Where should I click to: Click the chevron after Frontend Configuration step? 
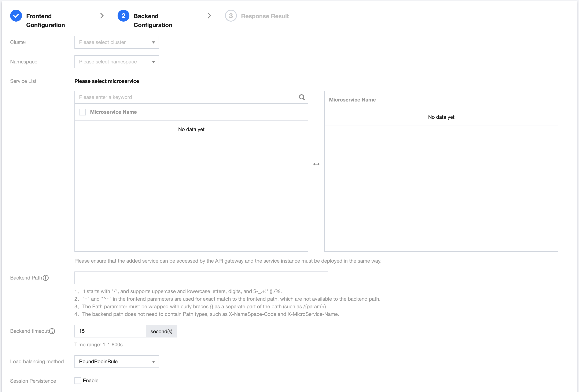click(x=102, y=16)
